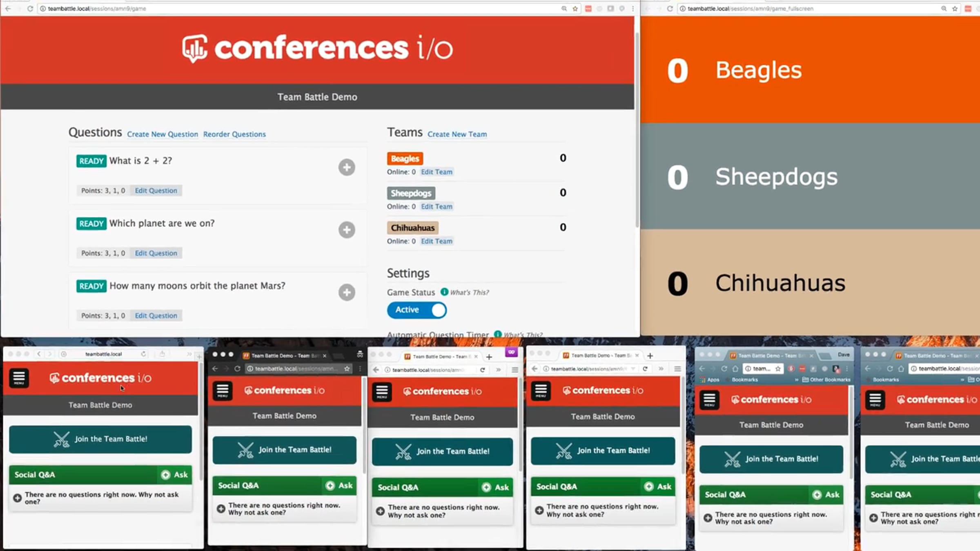This screenshot has height=551, width=980.
Task: Click Edit Question for "What is 2 + 2?"
Action: click(x=156, y=191)
